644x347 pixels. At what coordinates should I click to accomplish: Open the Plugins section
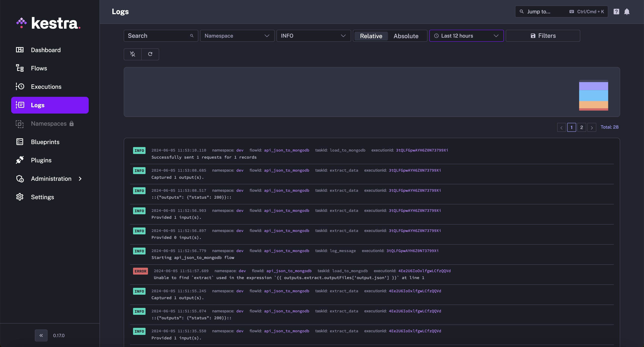click(41, 160)
